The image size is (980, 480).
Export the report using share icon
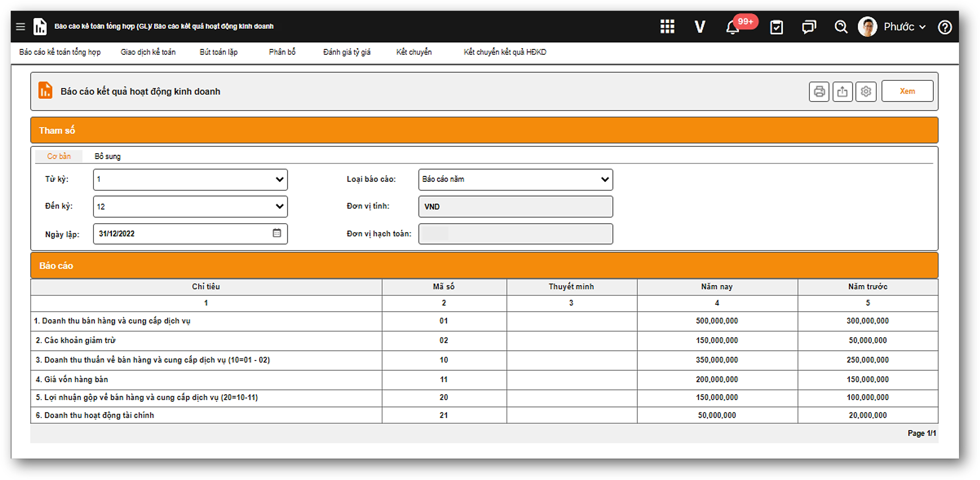(x=842, y=91)
